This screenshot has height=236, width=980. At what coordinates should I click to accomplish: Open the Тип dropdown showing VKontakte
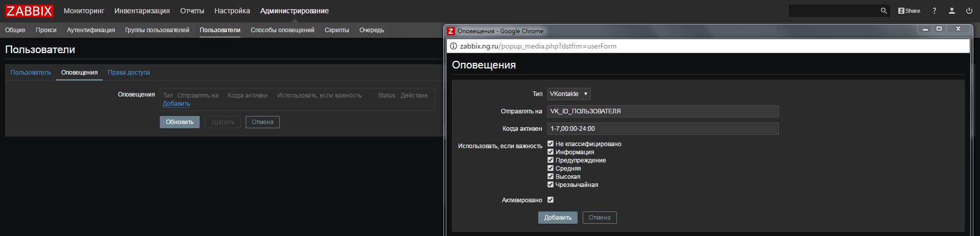[x=569, y=94]
